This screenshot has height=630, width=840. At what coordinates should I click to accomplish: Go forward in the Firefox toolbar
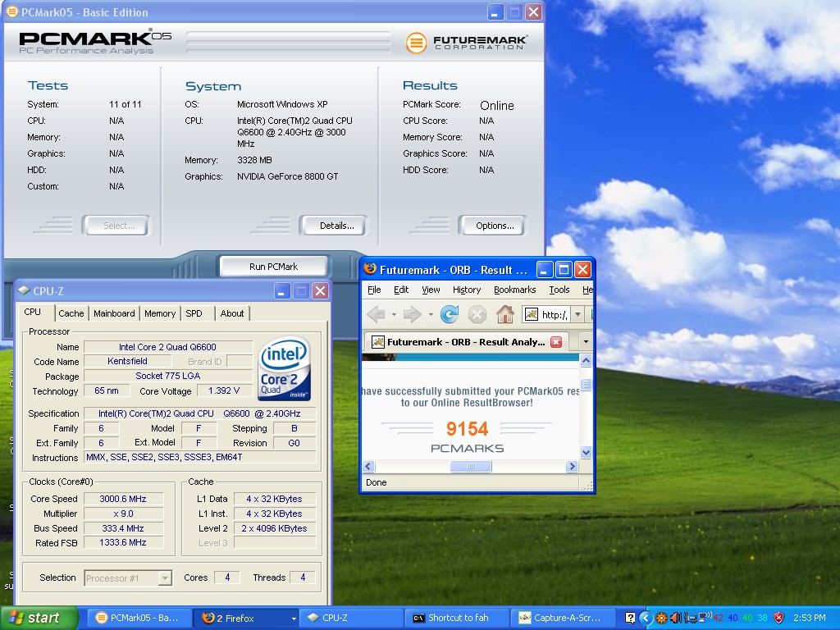(412, 314)
